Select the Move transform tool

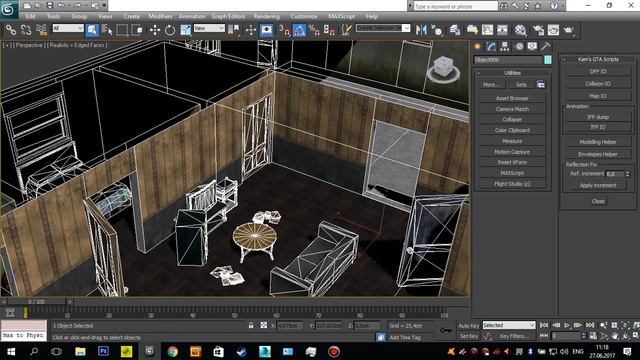[x=155, y=30]
